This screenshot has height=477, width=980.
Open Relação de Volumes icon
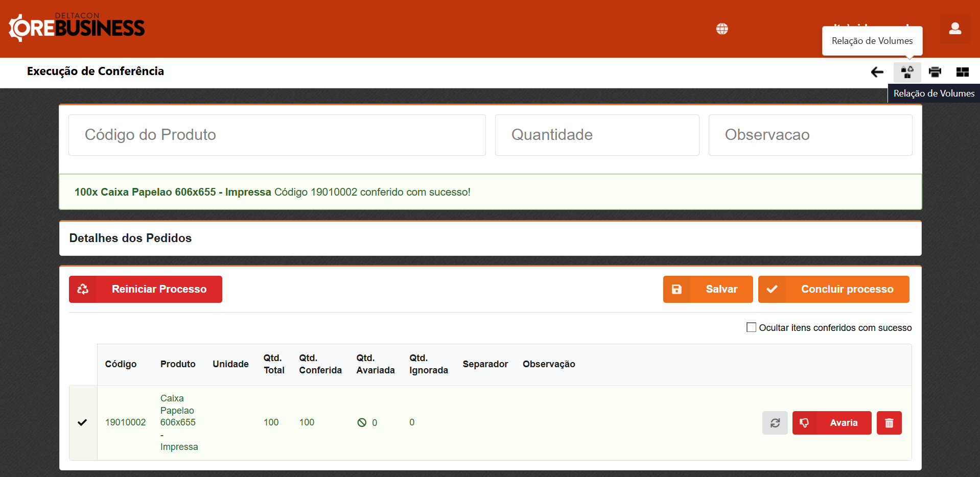907,72
